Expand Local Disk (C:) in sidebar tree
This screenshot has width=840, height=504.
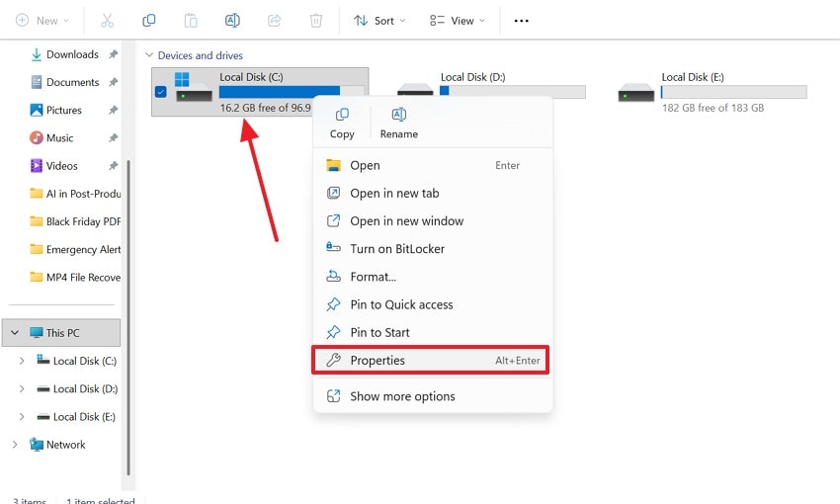pos(22,361)
